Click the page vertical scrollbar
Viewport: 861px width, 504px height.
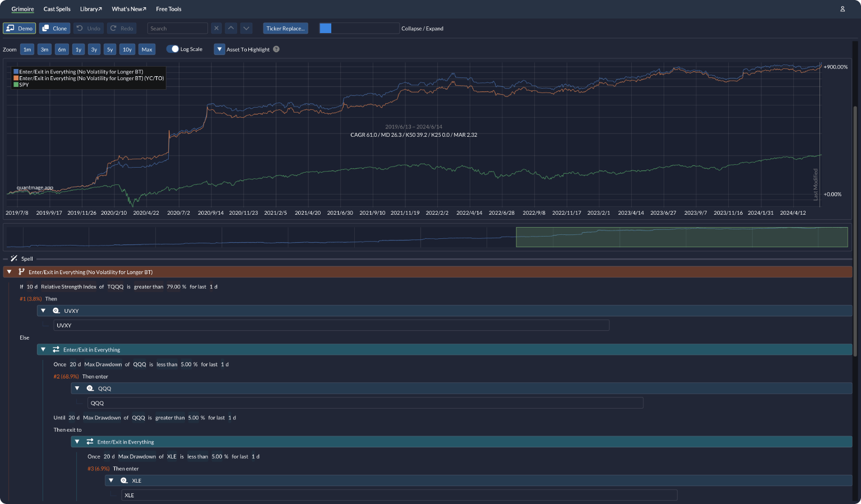point(855,230)
